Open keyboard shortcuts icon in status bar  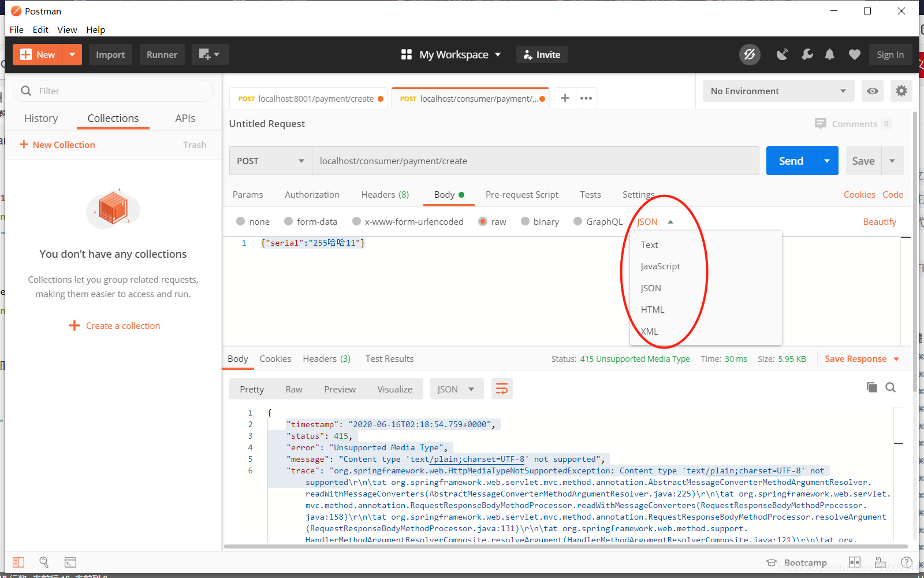[880, 562]
